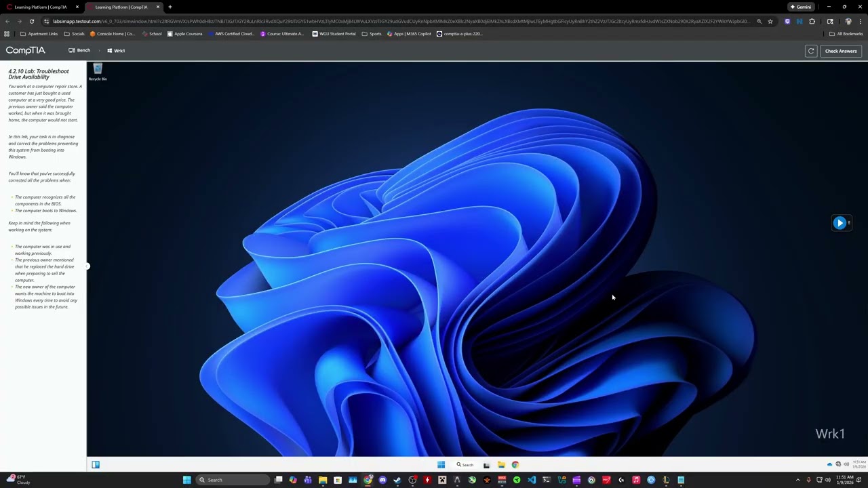868x488 pixels.
Task: Open the comptia-a-plus-220 bookmark
Action: click(459, 34)
